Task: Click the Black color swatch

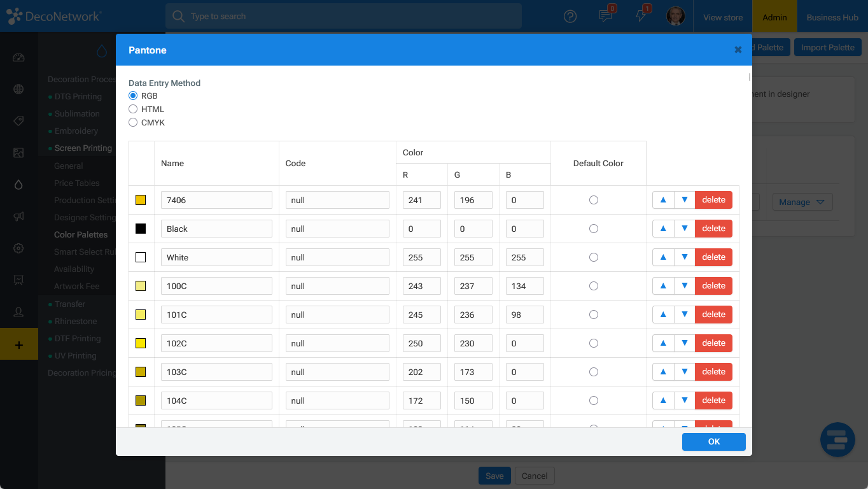Action: [x=141, y=229]
